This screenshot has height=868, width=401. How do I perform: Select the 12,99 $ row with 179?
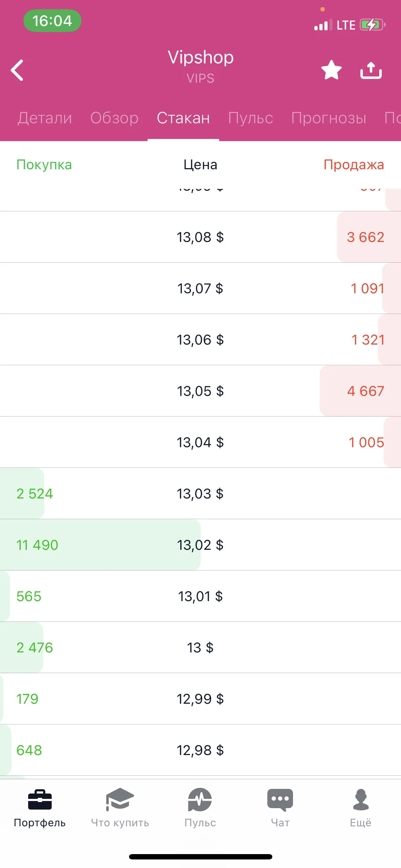200,699
